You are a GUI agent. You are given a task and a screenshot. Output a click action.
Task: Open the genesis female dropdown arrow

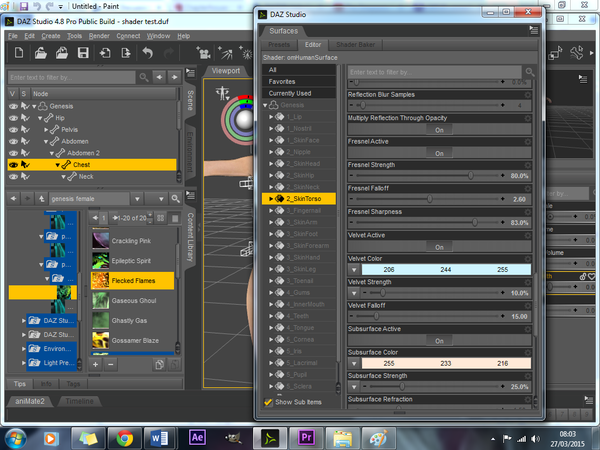coord(137,199)
